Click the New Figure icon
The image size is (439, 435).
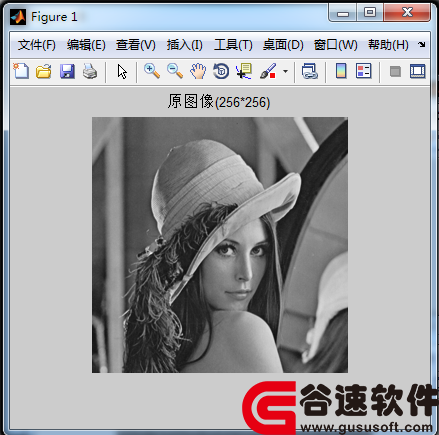tap(21, 71)
